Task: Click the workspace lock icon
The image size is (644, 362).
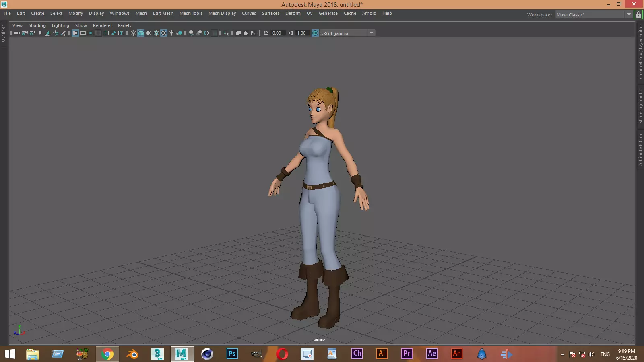Action: [x=638, y=14]
